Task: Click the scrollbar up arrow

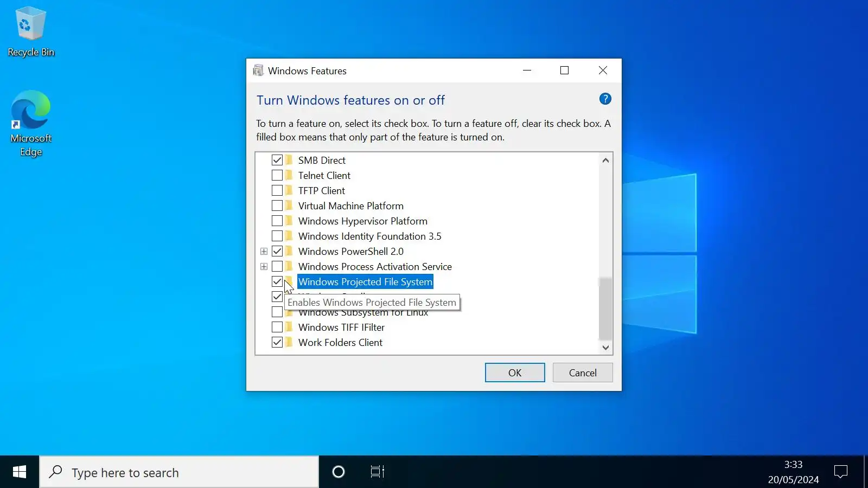Action: pos(605,160)
